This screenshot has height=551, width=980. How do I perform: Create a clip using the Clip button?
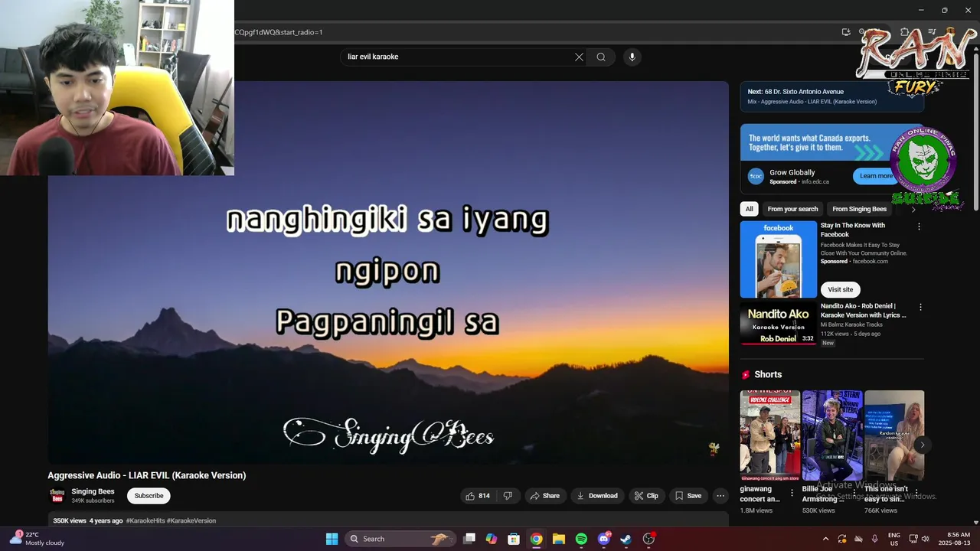point(646,496)
